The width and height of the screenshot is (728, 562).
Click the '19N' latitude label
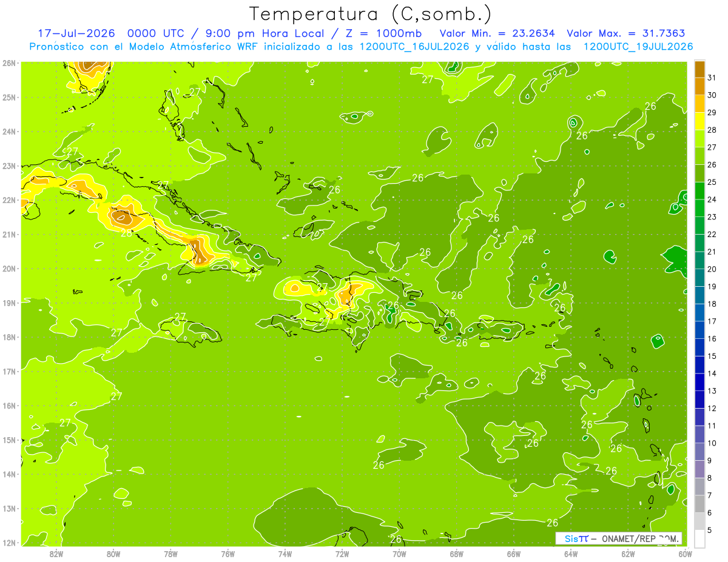point(9,303)
